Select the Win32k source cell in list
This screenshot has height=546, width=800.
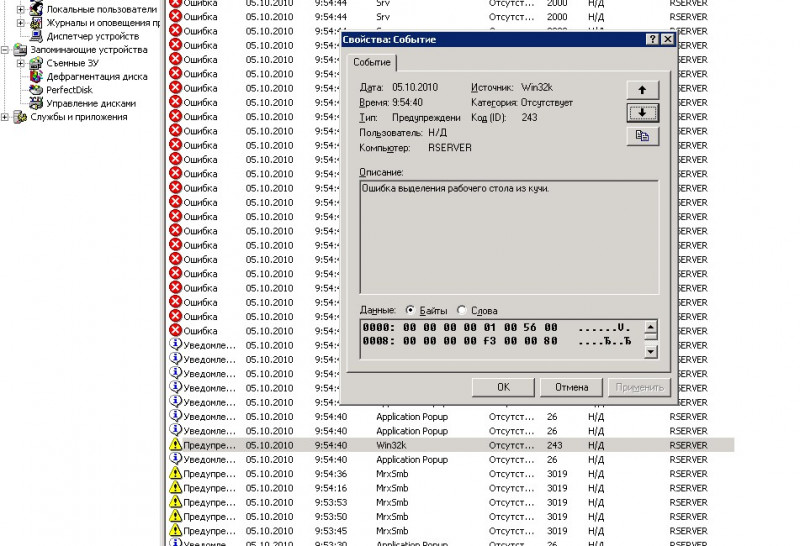click(x=391, y=445)
